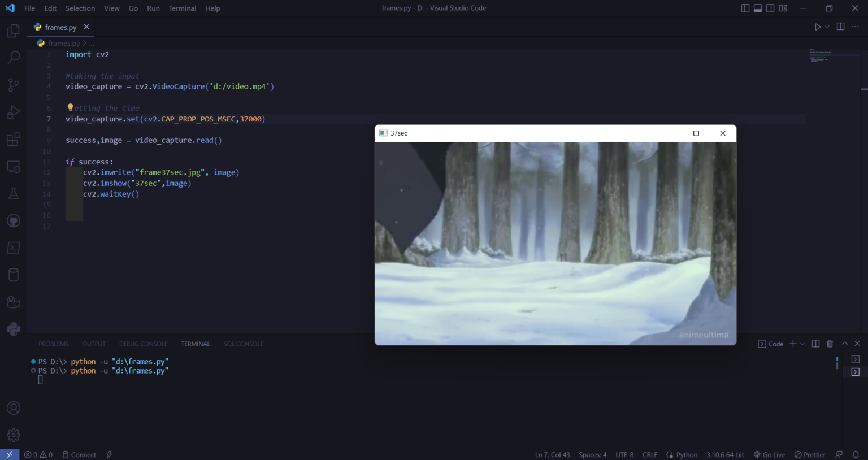Toggle the secondary sidebar layout button
Viewport: 868px width, 460px height.
770,8
